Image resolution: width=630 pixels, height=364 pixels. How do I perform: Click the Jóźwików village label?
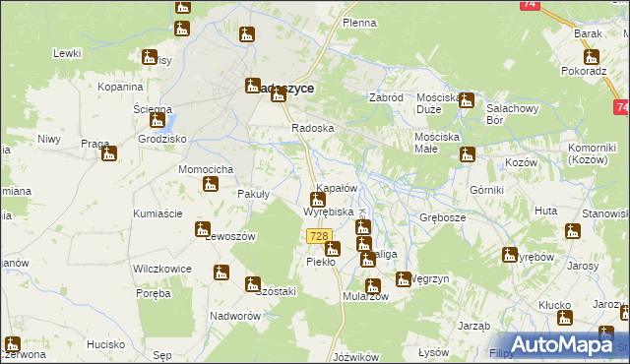pyautogui.click(x=356, y=357)
